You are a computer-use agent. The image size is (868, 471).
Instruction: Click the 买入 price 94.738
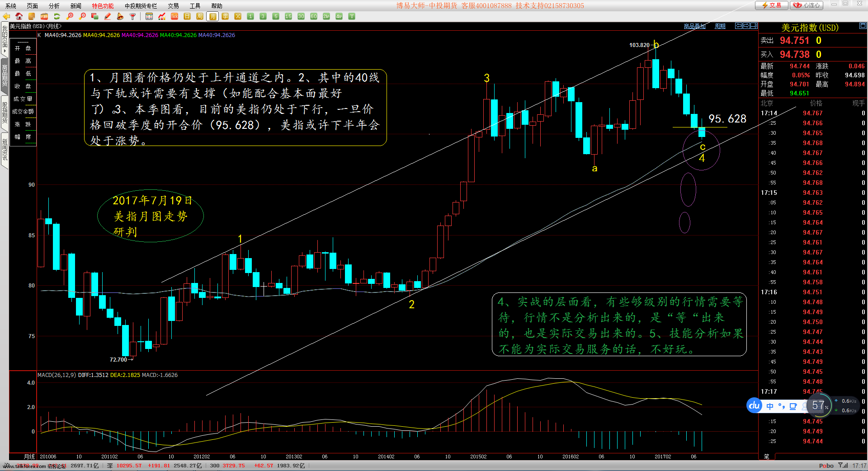794,55
